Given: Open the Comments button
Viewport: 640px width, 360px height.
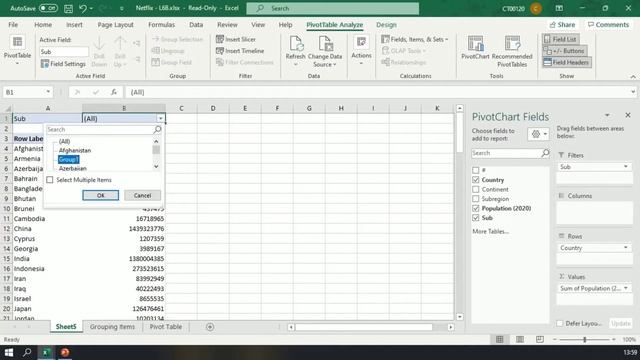Looking at the screenshot, I should 608,24.
